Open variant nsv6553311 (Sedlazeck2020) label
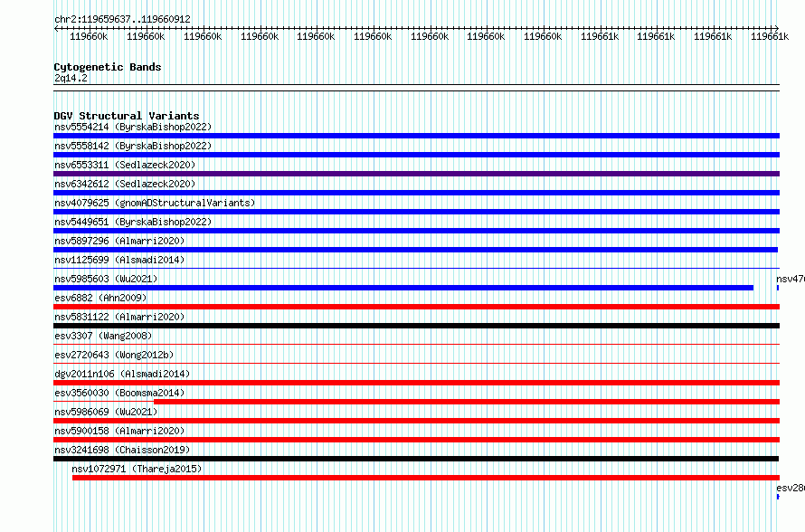Screen dimensions: 805x532 pos(125,165)
